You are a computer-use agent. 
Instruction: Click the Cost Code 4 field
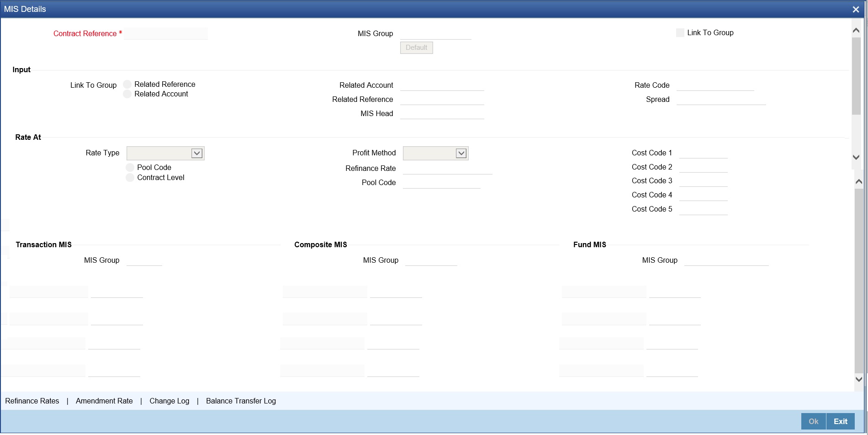704,195
